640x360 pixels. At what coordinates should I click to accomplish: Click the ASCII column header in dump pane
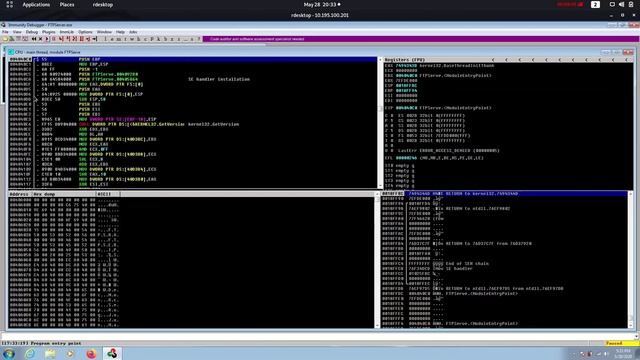pyautogui.click(x=107, y=194)
